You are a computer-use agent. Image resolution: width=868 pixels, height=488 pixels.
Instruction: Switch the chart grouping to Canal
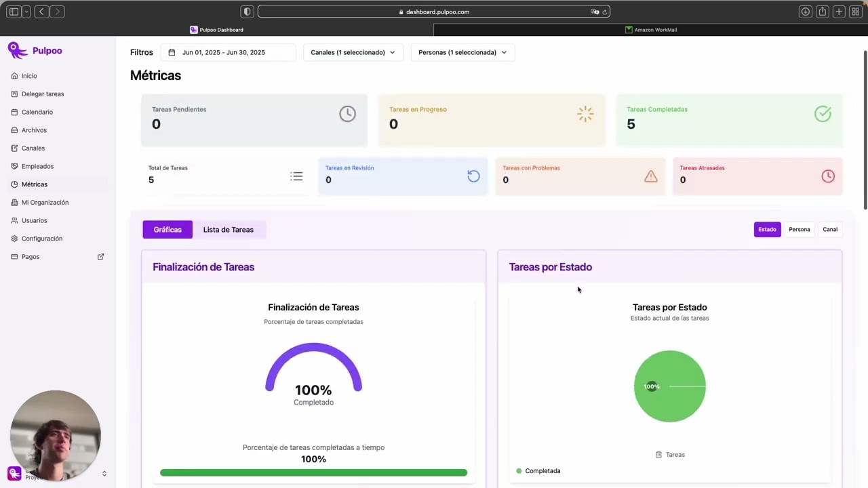pos(830,229)
